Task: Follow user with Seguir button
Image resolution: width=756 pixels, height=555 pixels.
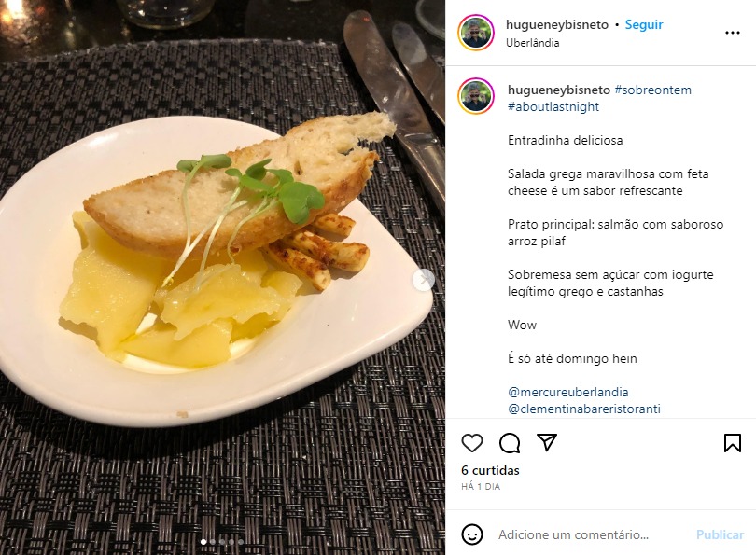Action: click(x=644, y=24)
